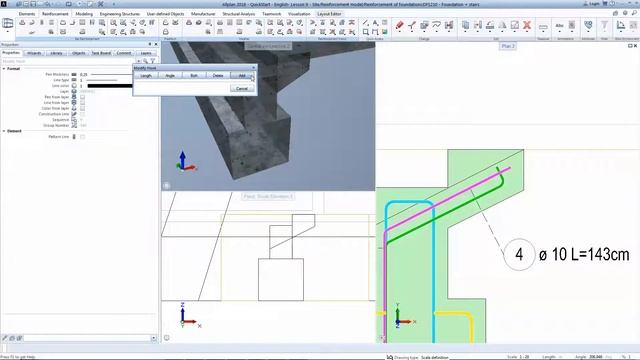Click Angle button in Modify Hook dialog
This screenshot has height=360, width=640.
(170, 76)
